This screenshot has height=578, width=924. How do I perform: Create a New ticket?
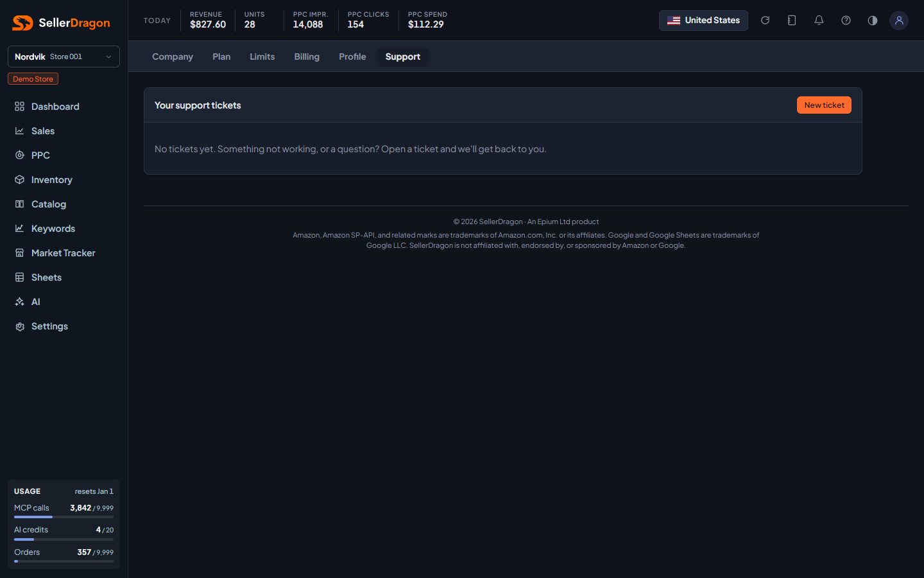(x=824, y=105)
